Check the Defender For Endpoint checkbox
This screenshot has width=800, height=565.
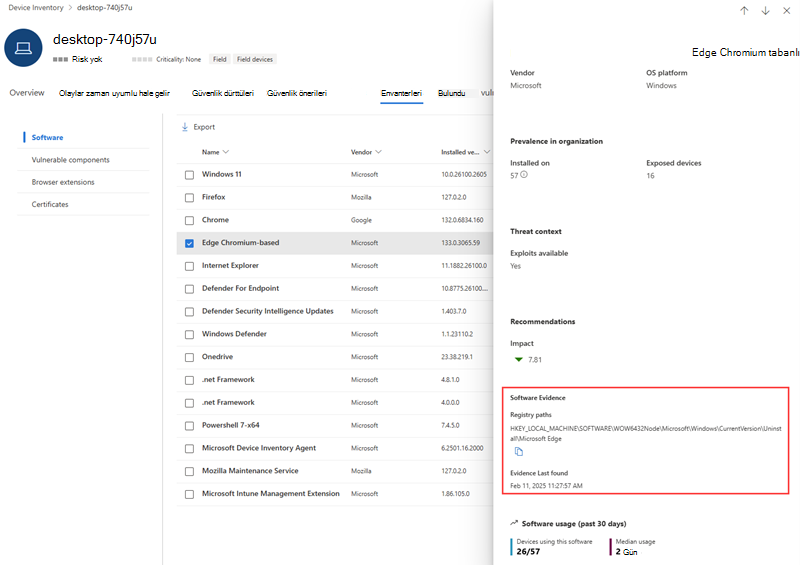tap(189, 289)
